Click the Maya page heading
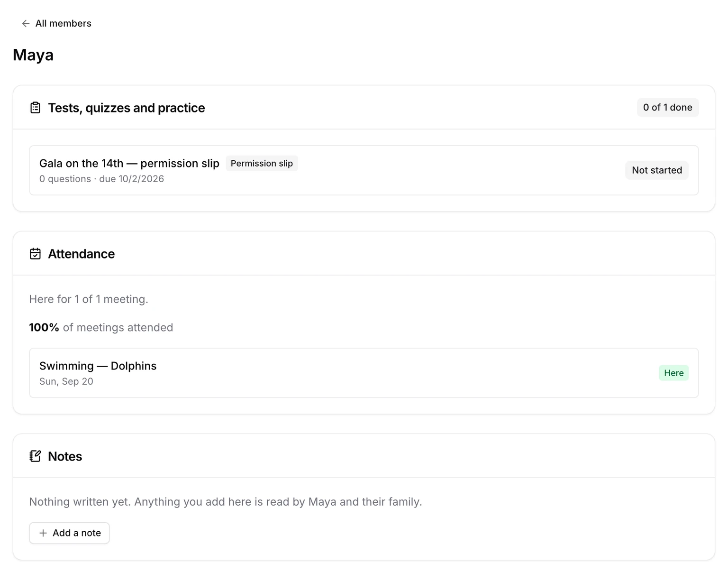 [33, 55]
